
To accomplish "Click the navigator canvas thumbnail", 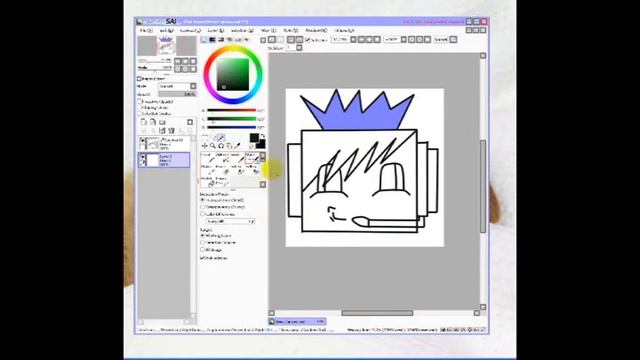I will click(x=167, y=45).
